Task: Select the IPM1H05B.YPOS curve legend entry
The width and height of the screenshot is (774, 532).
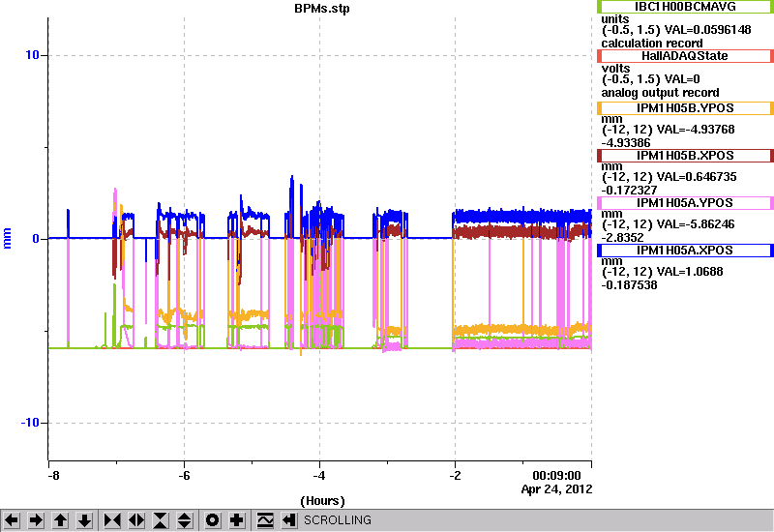Action: click(x=685, y=108)
